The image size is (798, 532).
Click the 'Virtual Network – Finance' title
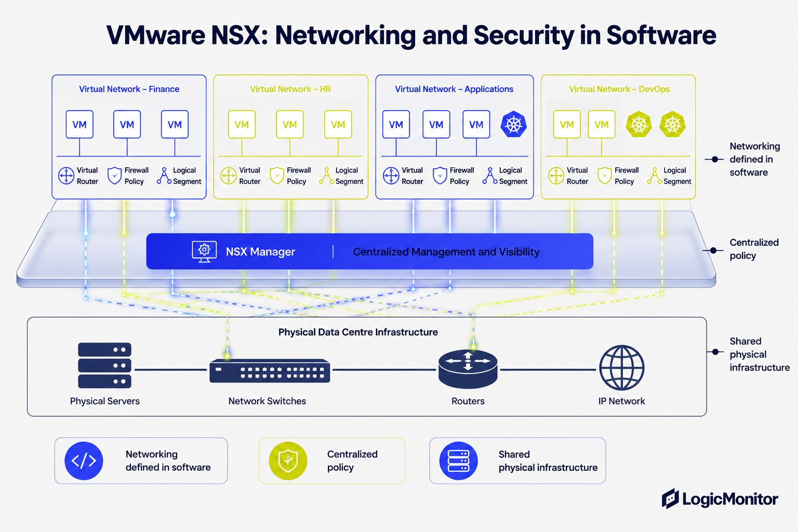point(129,89)
